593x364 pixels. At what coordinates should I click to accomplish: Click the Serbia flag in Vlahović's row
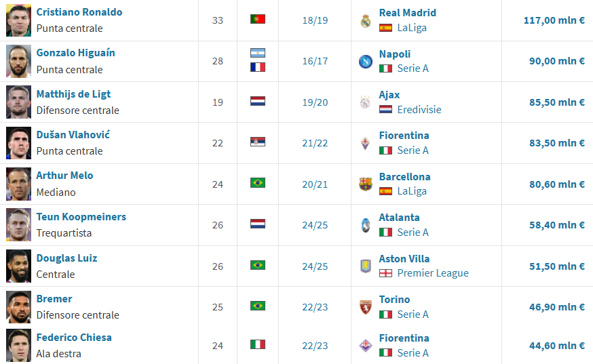click(258, 142)
